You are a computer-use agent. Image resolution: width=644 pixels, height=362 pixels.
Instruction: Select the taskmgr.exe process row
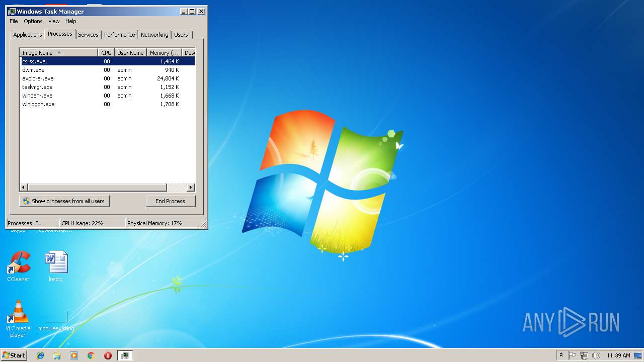click(x=107, y=87)
